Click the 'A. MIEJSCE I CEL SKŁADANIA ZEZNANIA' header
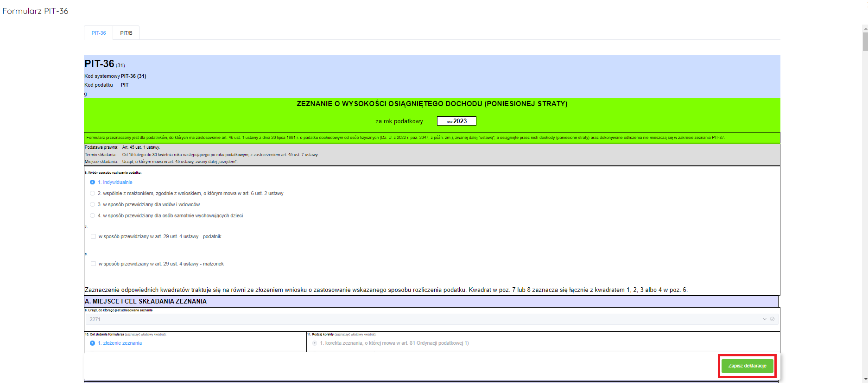Screen dimensions: 868x392 click(x=146, y=301)
